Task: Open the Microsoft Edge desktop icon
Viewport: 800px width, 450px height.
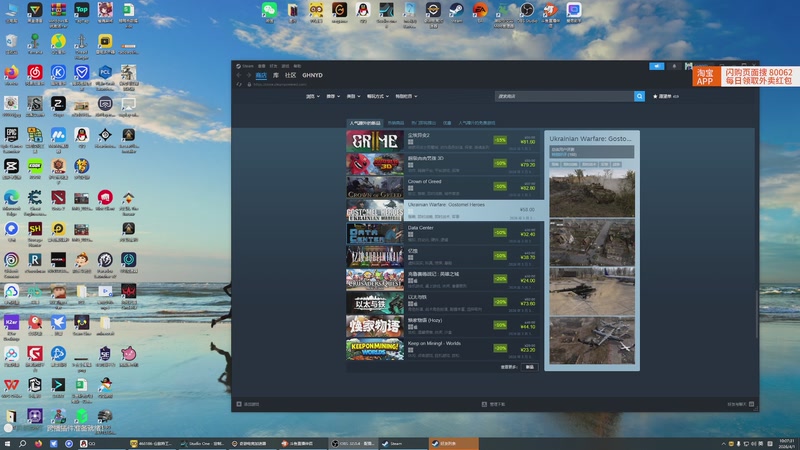Action: (x=11, y=203)
